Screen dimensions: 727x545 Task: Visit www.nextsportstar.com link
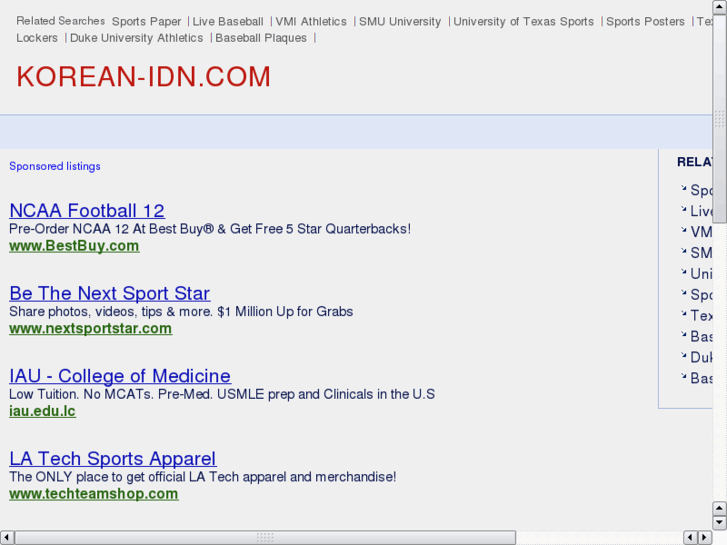pos(90,328)
